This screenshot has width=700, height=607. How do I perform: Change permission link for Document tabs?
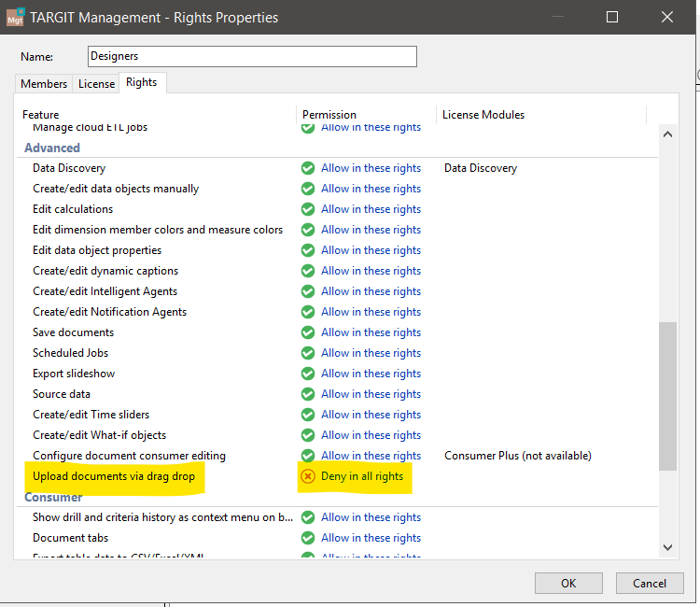[371, 538]
